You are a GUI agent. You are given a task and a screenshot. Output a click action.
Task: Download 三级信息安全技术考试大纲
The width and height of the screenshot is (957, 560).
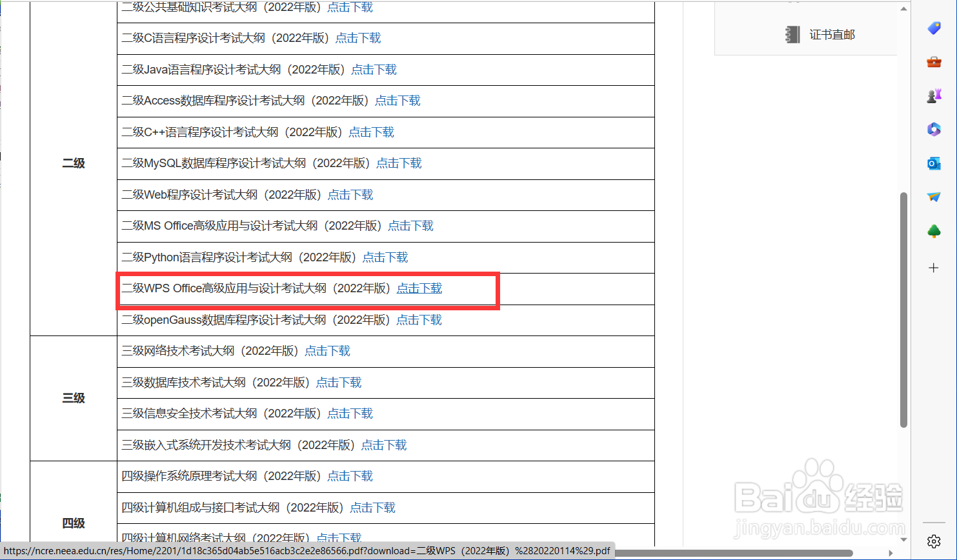pos(350,414)
